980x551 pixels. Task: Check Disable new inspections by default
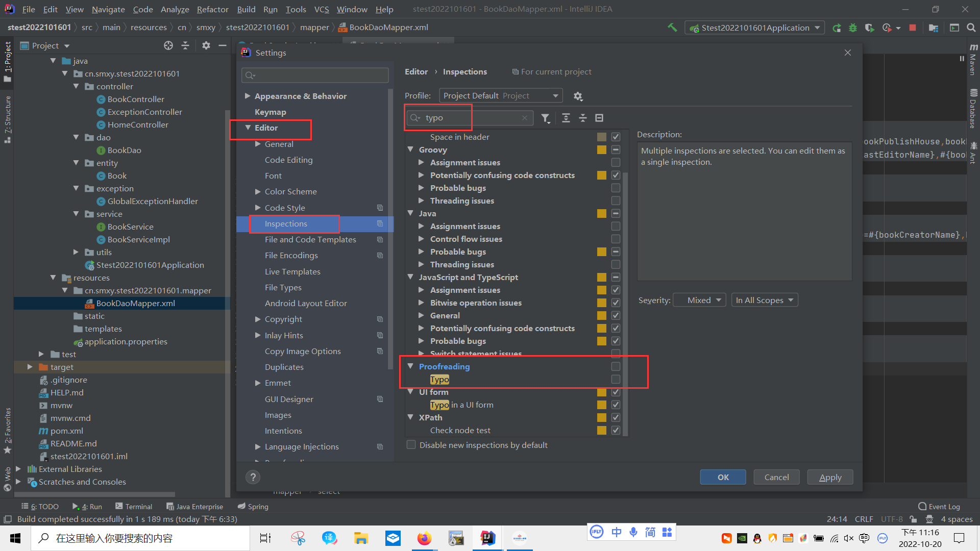(411, 445)
